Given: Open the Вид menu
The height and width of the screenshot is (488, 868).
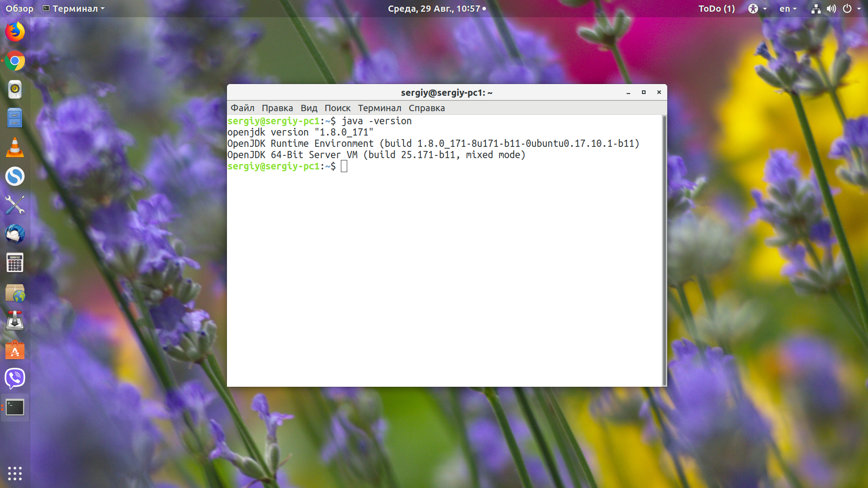Looking at the screenshot, I should [x=309, y=108].
